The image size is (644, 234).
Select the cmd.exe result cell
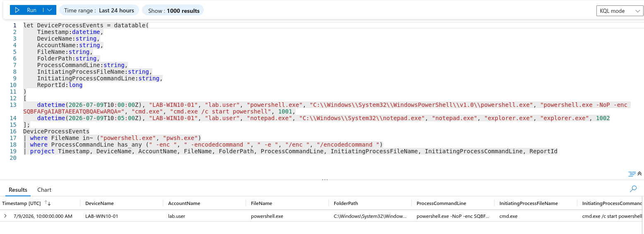tap(508, 216)
